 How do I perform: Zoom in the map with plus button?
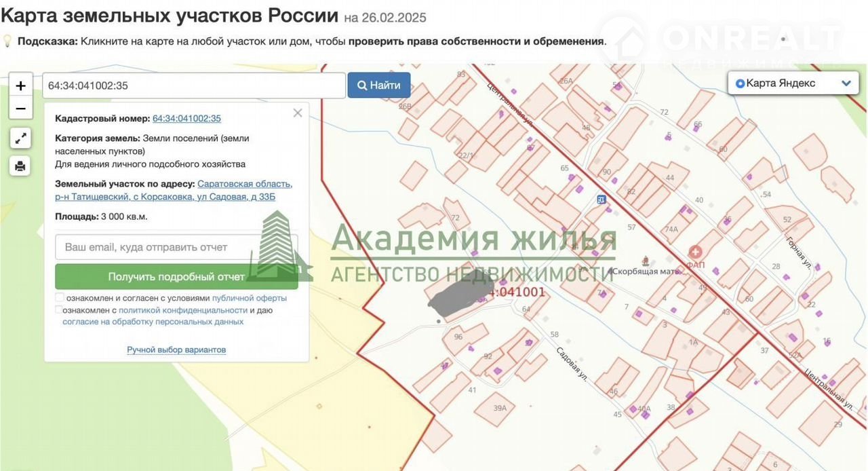(20, 86)
